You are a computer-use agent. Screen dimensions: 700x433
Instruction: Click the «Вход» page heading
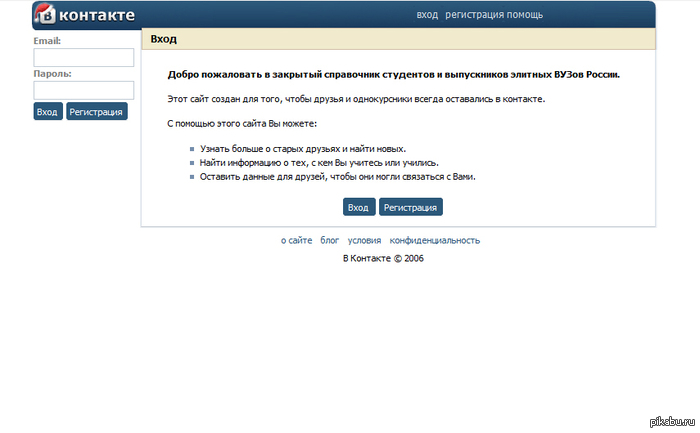[163, 39]
